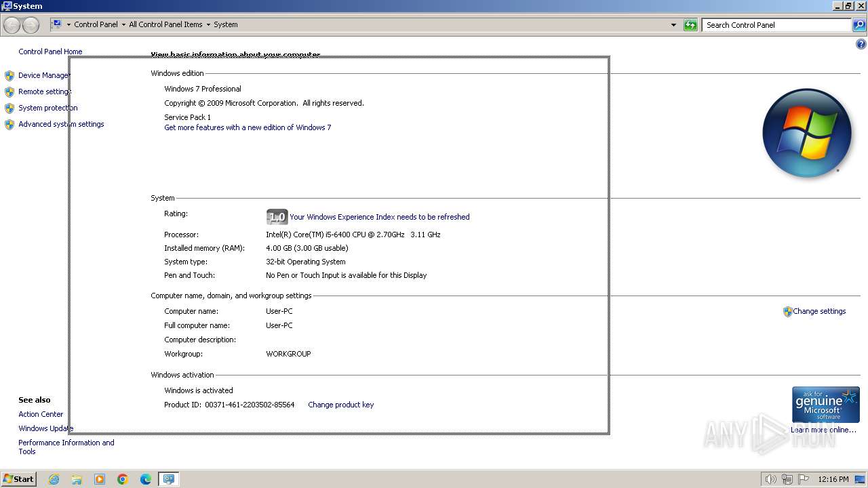The height and width of the screenshot is (488, 868).
Task: Click the Search Control Panel field
Action: [x=776, y=25]
